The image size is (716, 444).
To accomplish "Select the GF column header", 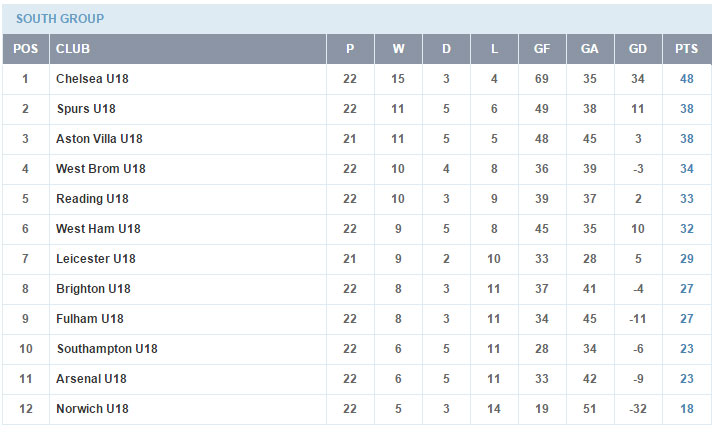I will (541, 49).
